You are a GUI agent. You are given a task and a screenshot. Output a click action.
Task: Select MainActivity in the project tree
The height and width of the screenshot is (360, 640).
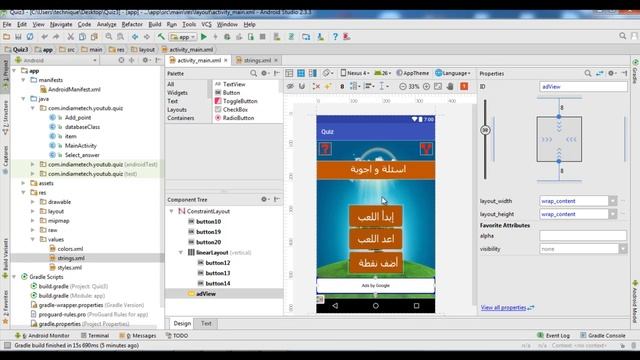point(81,146)
